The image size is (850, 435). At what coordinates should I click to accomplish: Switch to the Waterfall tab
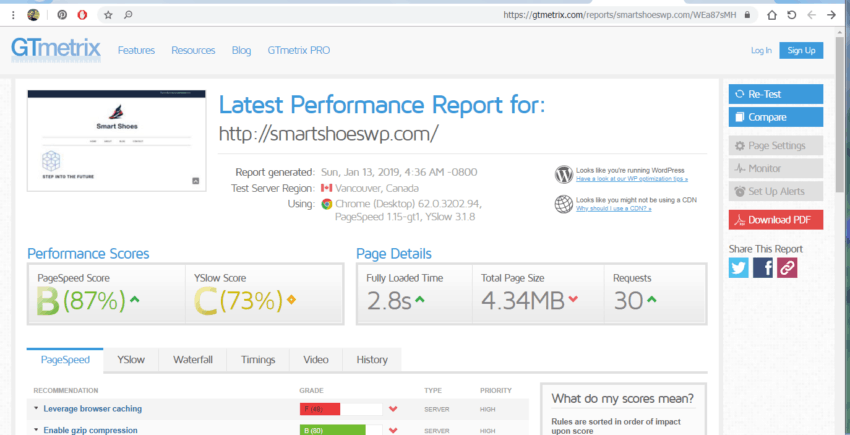192,360
